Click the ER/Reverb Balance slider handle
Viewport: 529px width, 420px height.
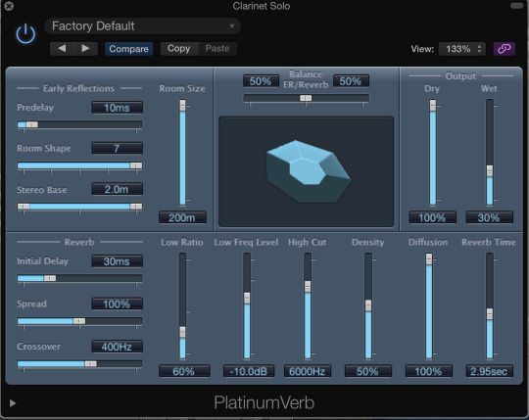306,98
